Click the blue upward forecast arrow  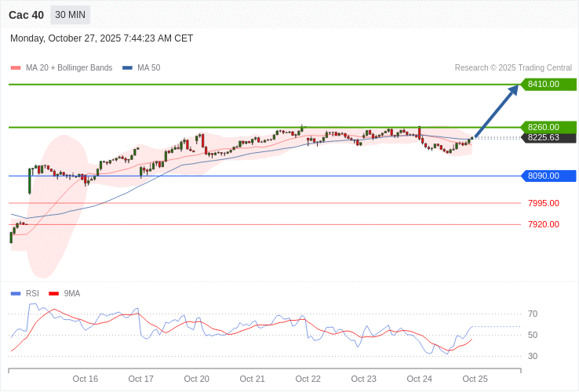click(x=497, y=111)
